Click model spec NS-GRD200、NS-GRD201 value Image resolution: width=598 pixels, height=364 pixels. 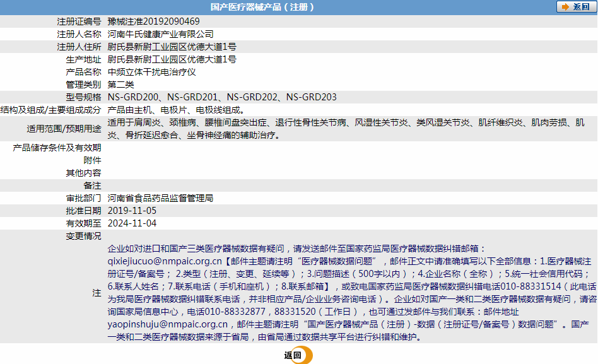(x=222, y=97)
